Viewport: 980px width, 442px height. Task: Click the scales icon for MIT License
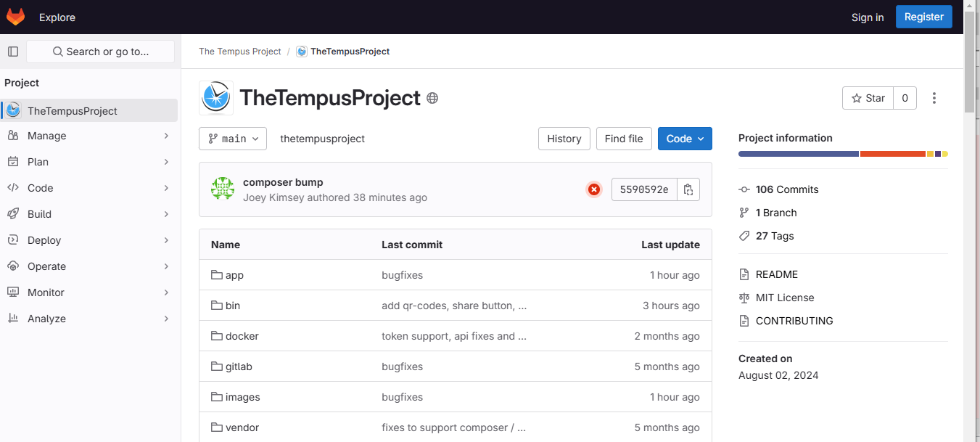(744, 298)
